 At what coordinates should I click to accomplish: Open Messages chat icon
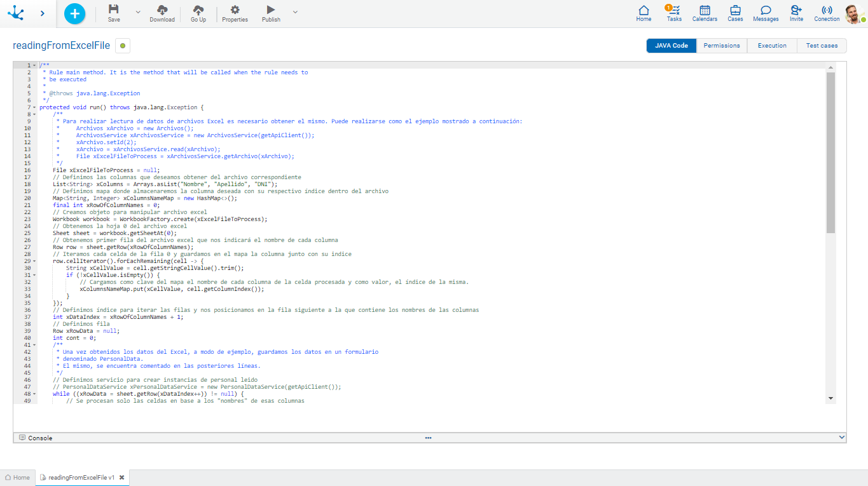766,13
